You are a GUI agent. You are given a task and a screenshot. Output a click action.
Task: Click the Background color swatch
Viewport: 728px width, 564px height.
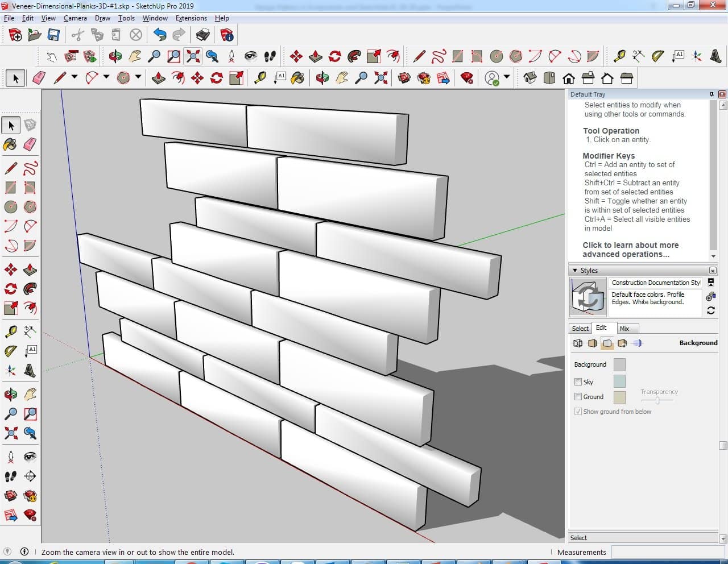619,364
